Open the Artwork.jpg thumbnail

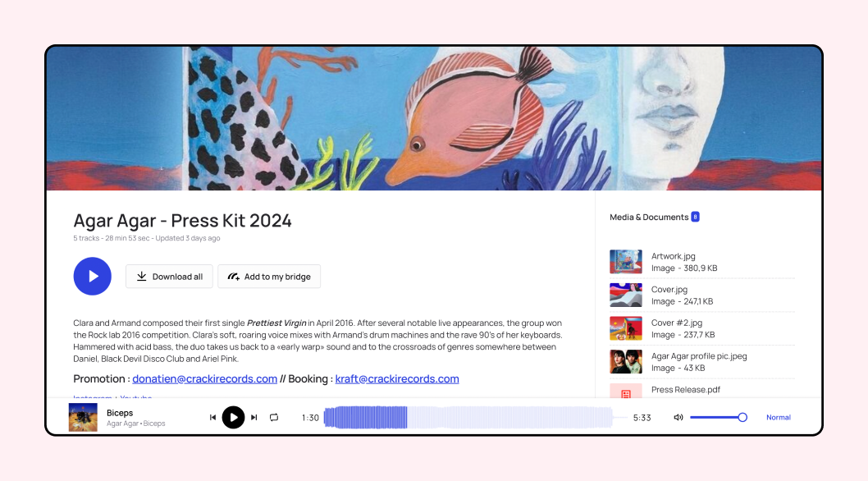(x=625, y=262)
